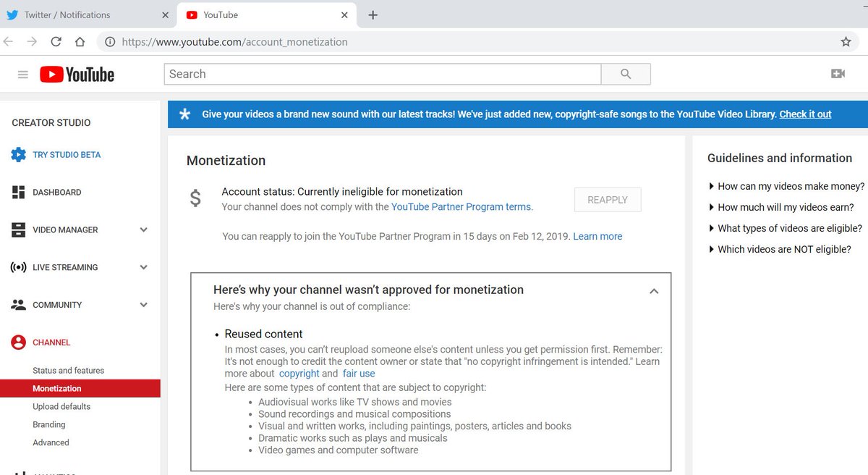Click the Try Studio Beta gear icon
868x475 pixels.
[19, 154]
